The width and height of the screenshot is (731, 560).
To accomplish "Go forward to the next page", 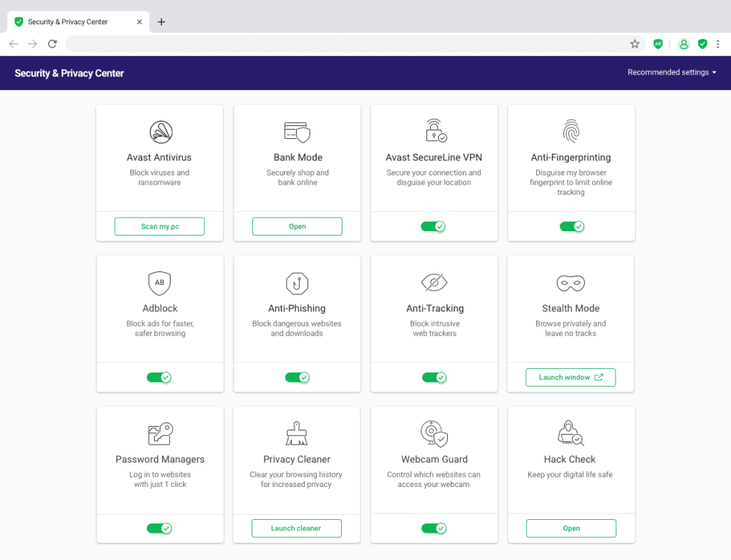I will coord(33,44).
